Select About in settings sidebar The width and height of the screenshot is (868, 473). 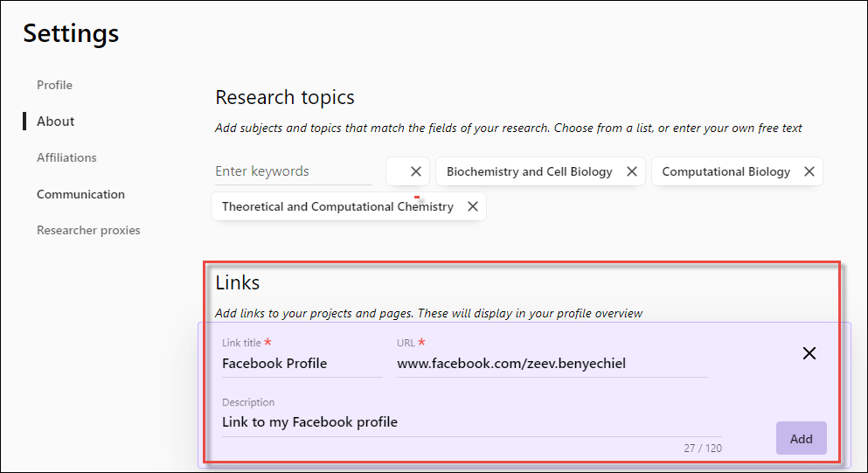click(55, 122)
